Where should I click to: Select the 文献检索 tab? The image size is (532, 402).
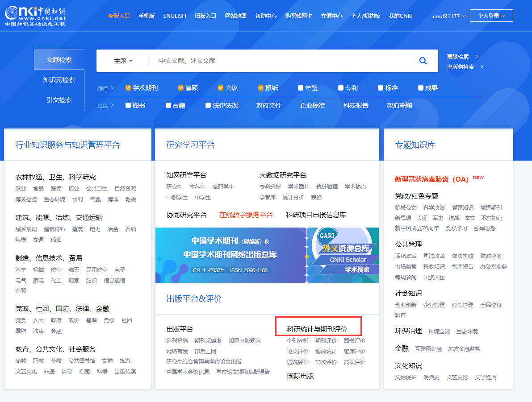click(x=59, y=60)
